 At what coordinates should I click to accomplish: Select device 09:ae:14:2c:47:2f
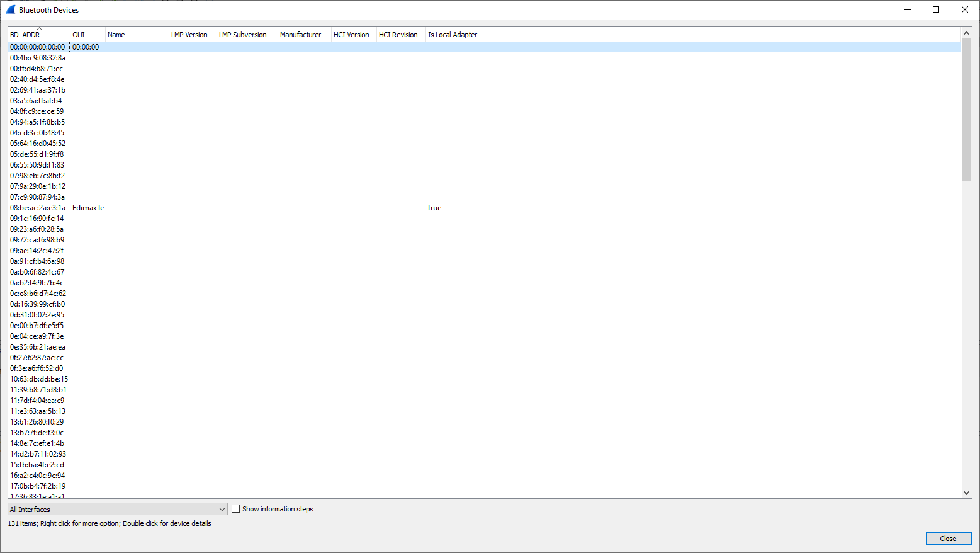click(x=37, y=251)
